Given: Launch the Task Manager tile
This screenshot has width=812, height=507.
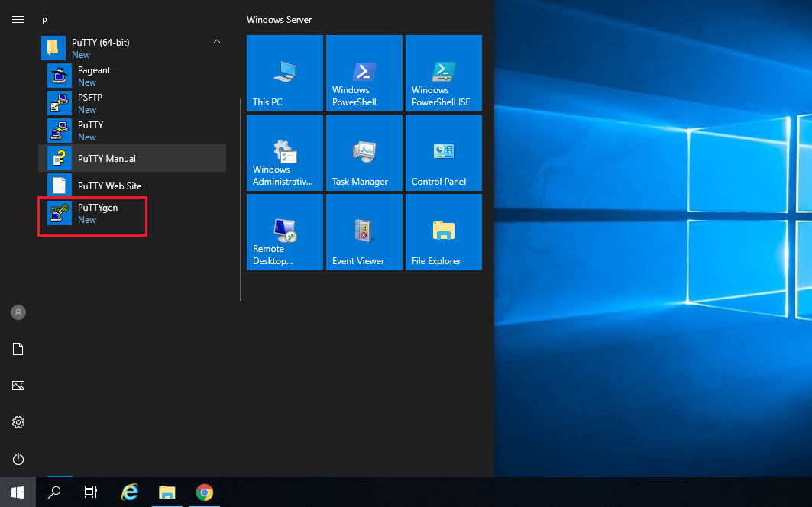Looking at the screenshot, I should (364, 153).
